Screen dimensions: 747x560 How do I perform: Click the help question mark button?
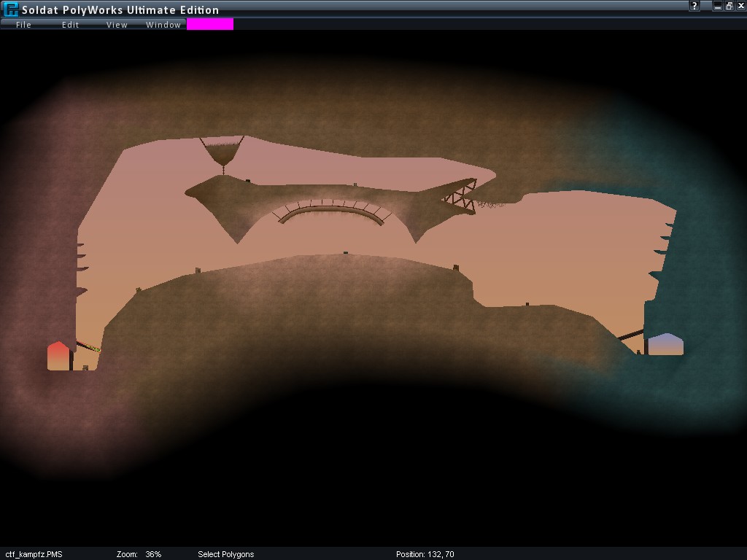pos(695,6)
